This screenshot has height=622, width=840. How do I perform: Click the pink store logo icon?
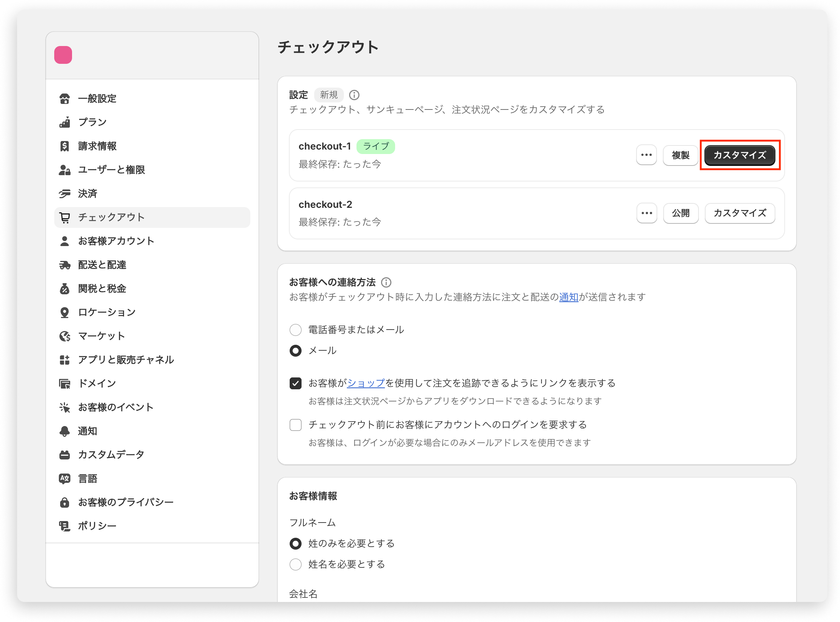pos(63,55)
